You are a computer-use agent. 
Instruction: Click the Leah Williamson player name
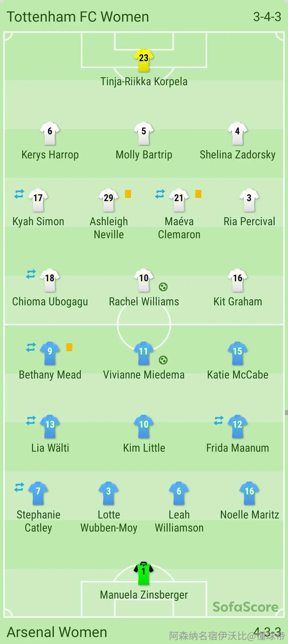coord(179,521)
